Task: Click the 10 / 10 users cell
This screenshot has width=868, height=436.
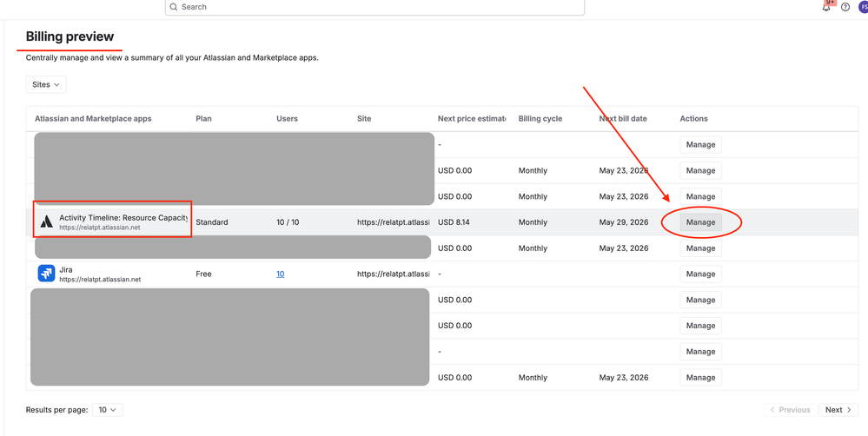Action: pos(288,222)
